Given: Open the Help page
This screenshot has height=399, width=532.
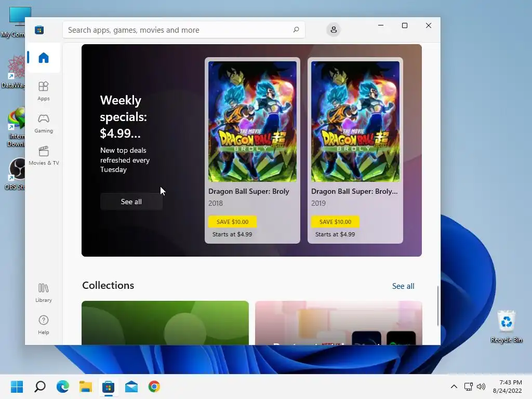Looking at the screenshot, I should tap(44, 325).
